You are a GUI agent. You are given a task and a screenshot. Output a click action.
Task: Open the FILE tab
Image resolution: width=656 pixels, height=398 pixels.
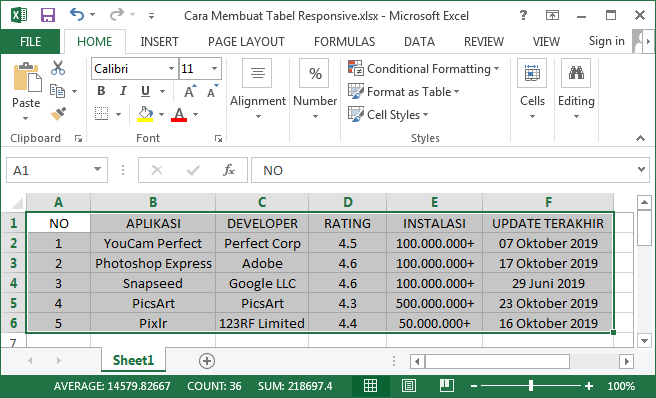click(x=30, y=41)
